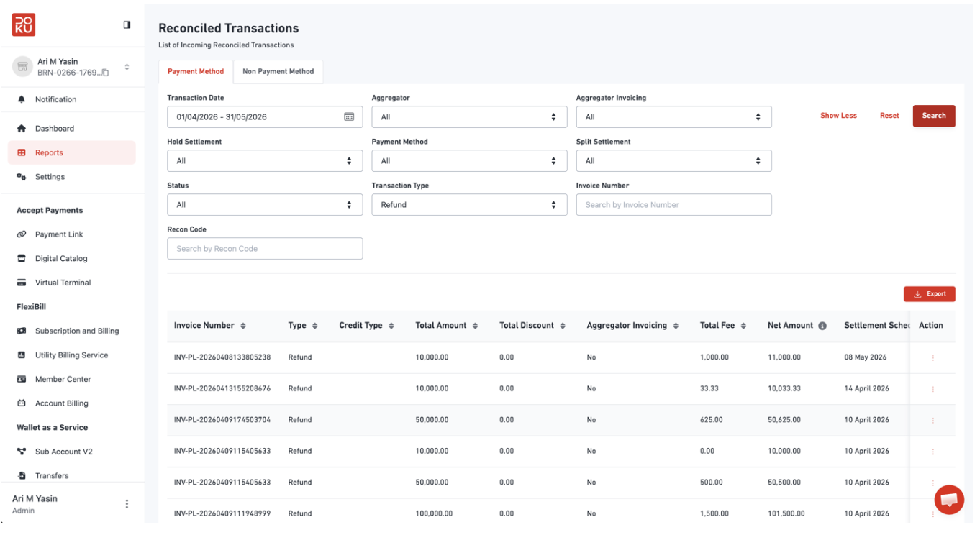Click invoice INV-PL-20260409111948999
The image size is (980, 535).
click(x=222, y=513)
